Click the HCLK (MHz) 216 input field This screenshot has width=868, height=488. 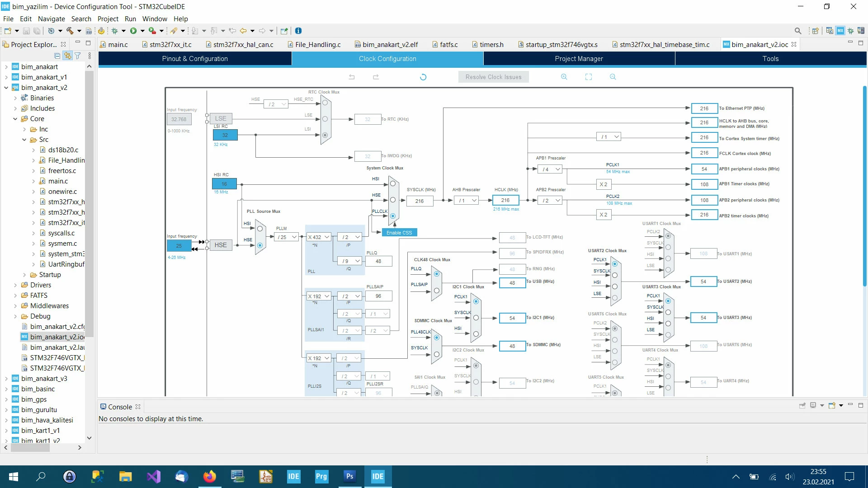(505, 200)
